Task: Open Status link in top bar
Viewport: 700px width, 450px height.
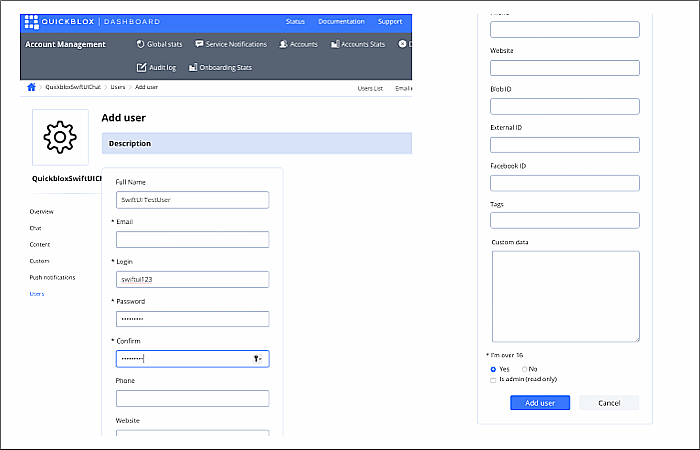Action: point(295,21)
